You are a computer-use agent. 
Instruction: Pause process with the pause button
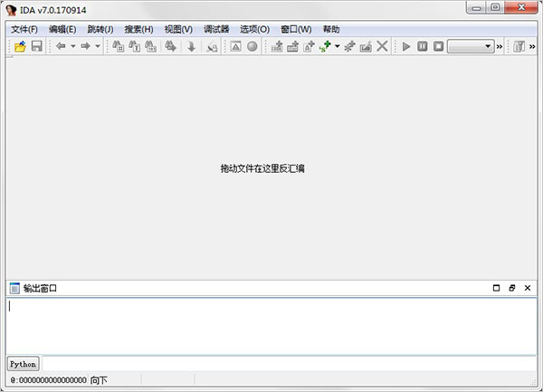tap(422, 46)
